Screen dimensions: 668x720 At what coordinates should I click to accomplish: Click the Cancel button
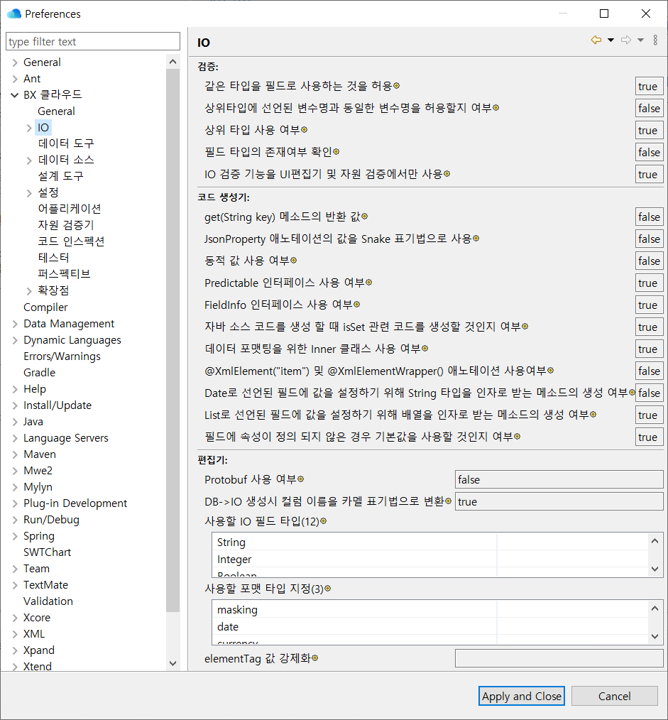tap(614, 696)
